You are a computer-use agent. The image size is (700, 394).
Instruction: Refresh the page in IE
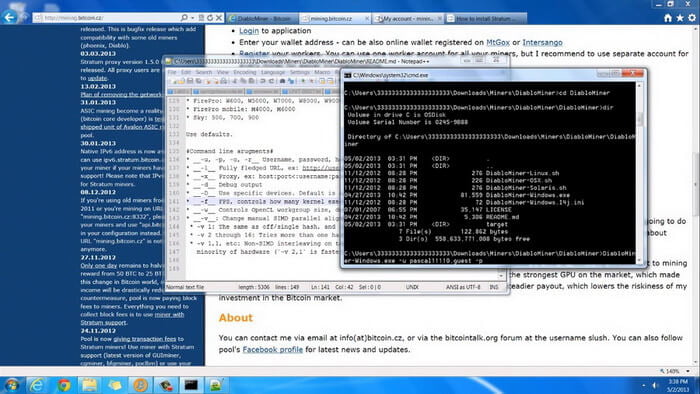[210, 18]
